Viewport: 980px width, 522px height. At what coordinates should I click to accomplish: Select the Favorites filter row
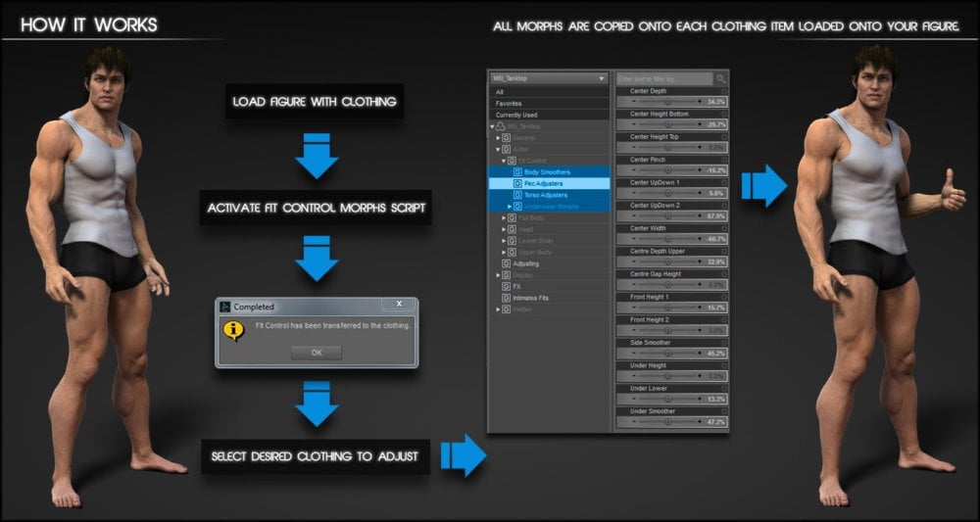[549, 103]
